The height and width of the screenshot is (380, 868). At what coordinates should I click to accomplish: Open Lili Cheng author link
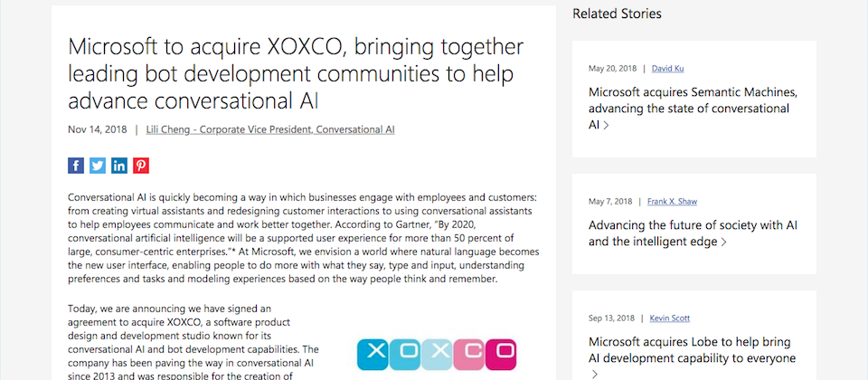270,129
